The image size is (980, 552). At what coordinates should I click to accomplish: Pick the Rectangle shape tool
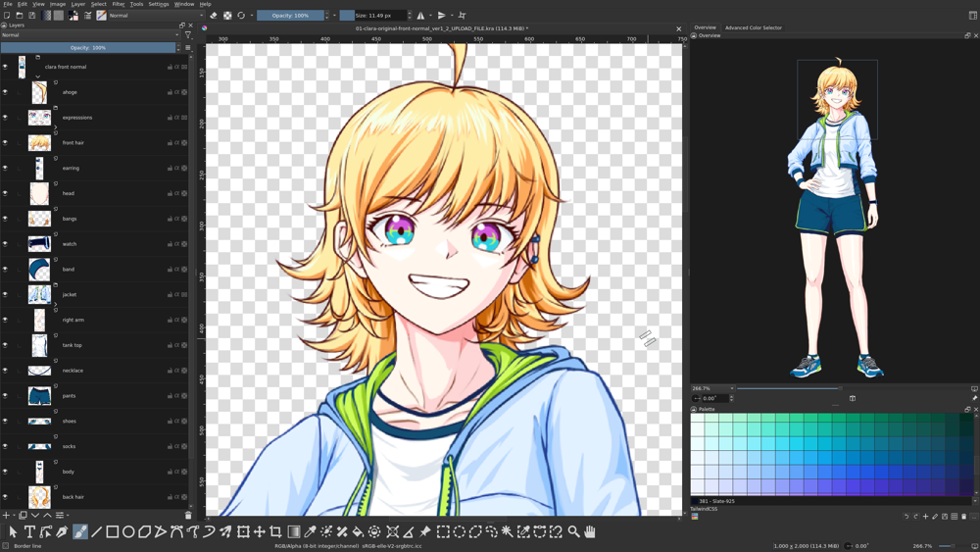113,531
